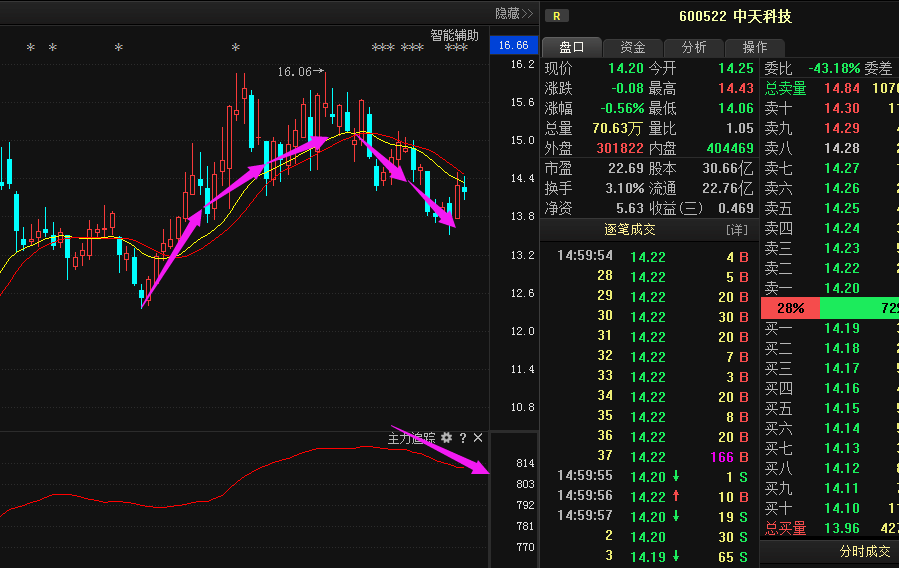This screenshot has width=899, height=568.
Task: Select 最高 value 14.43
Action: tap(736, 88)
